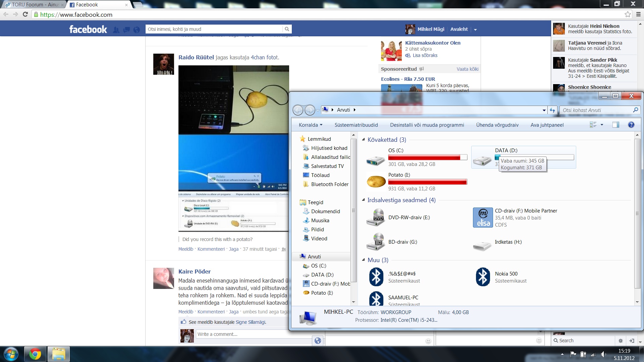Open the Chrome menu icon
The height and width of the screenshot is (362, 644).
point(638,14)
